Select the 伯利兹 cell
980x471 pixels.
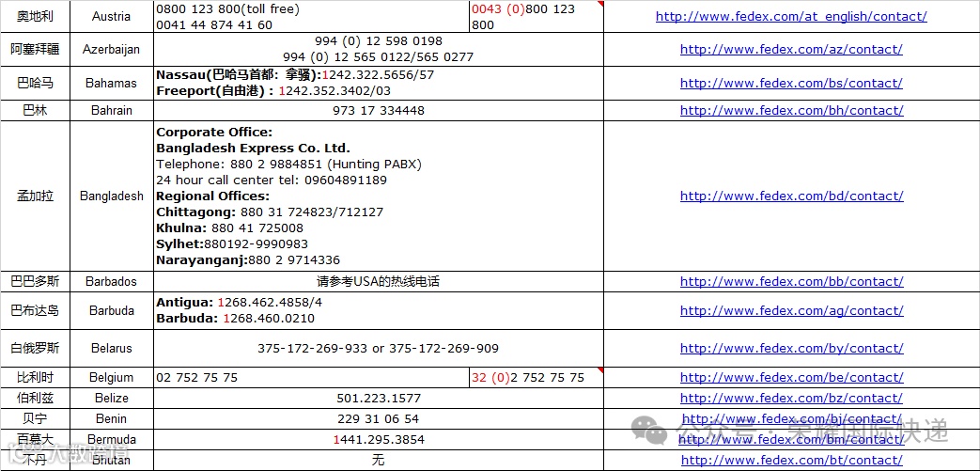pyautogui.click(x=35, y=399)
